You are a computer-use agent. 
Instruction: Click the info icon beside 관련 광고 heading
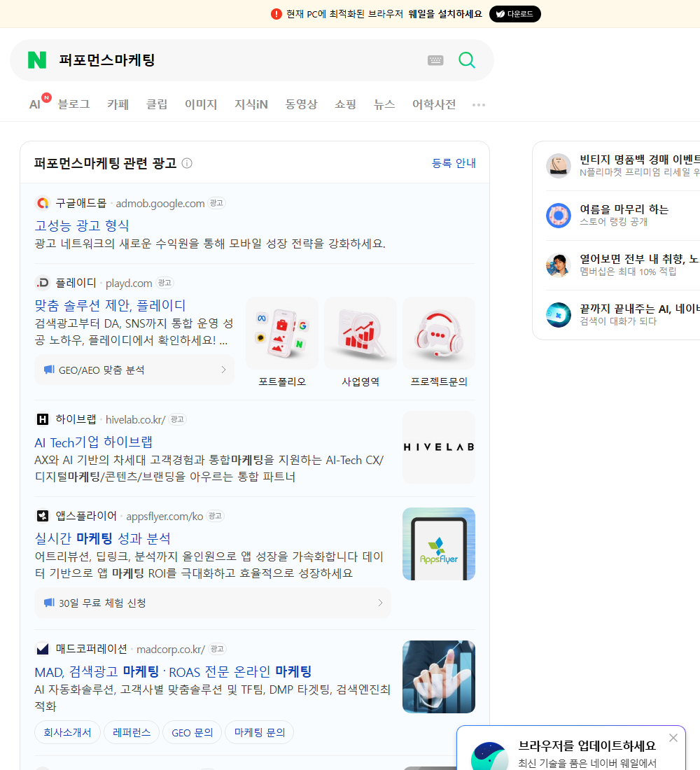coord(187,163)
